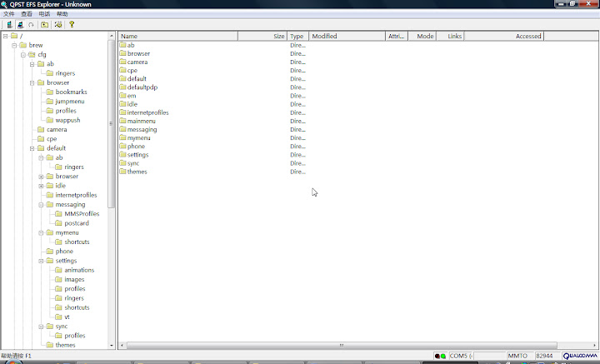Viewport: 600px width, 364px height.
Task: Sort list by Accessed column header
Action: (504, 36)
